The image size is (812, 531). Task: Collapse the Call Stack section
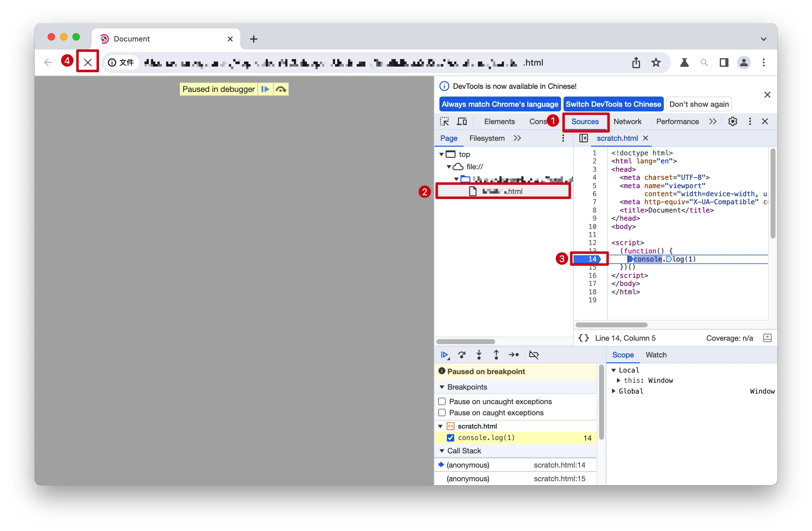click(x=442, y=451)
